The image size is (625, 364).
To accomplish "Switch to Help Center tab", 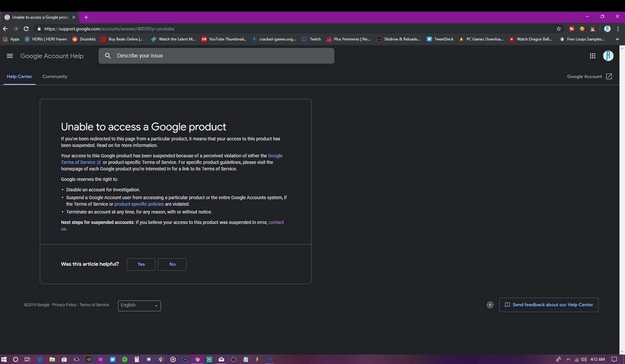I will [x=19, y=77].
